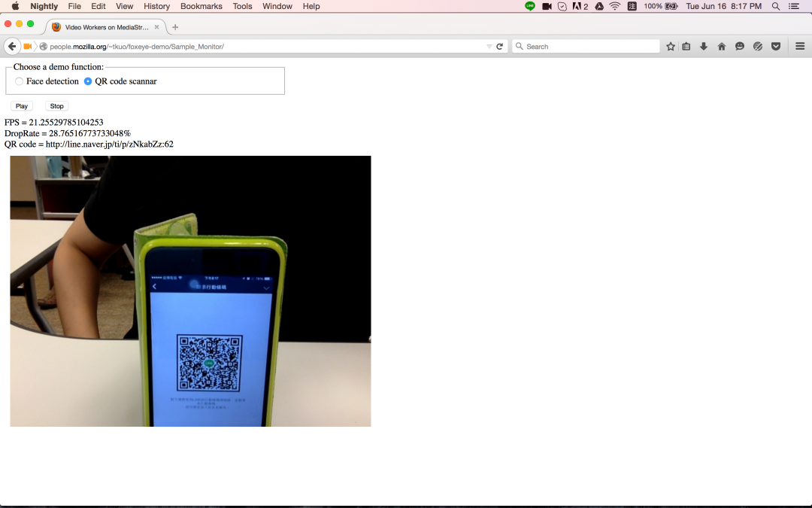Open the URL history dropdown arrow

(x=489, y=47)
